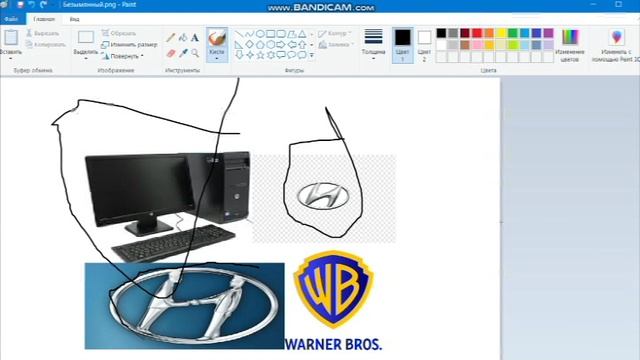Choose the five-point star shape
Image resolution: width=640 pixels, height=360 pixels.
tap(260, 55)
